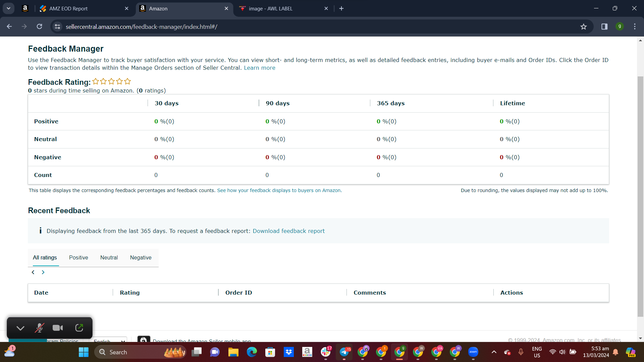
Task: Open a new browser tab
Action: tap(341, 8)
